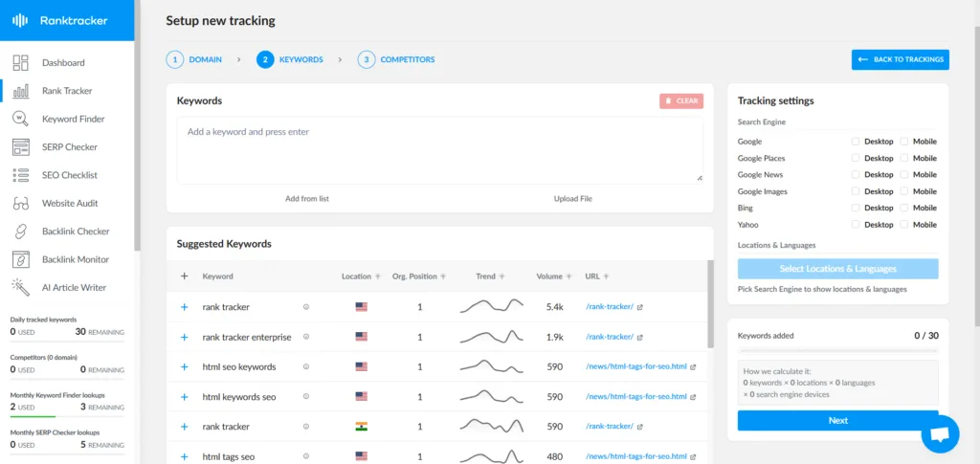
Task: Open the Website Audit menu item
Action: click(x=70, y=203)
